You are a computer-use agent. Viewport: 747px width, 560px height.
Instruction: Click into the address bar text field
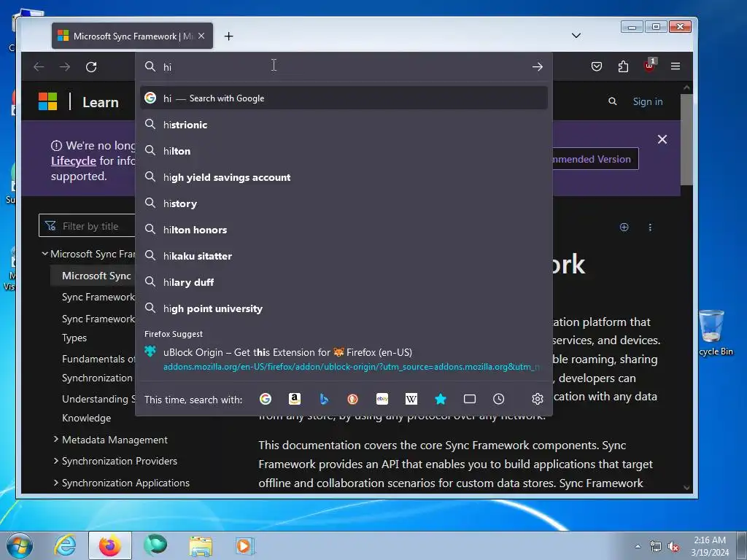(x=343, y=66)
